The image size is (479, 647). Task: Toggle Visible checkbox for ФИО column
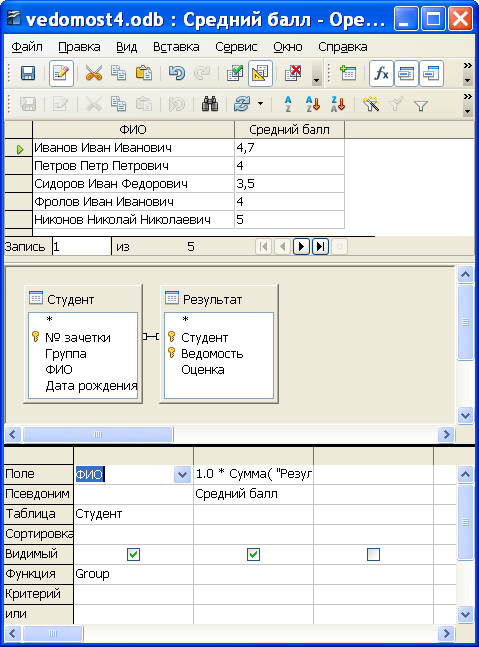(133, 554)
